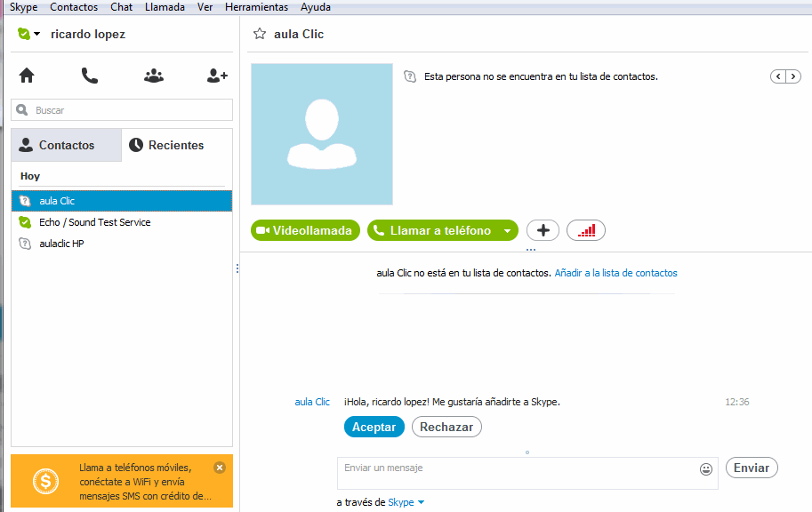Expand the Llamar a teléfono dropdown arrow

pos(507,231)
